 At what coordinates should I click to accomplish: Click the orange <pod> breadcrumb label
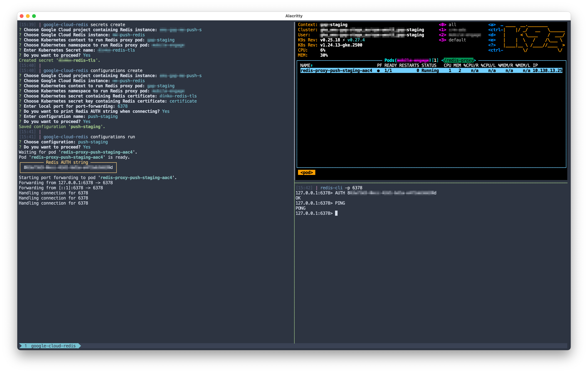[307, 173]
